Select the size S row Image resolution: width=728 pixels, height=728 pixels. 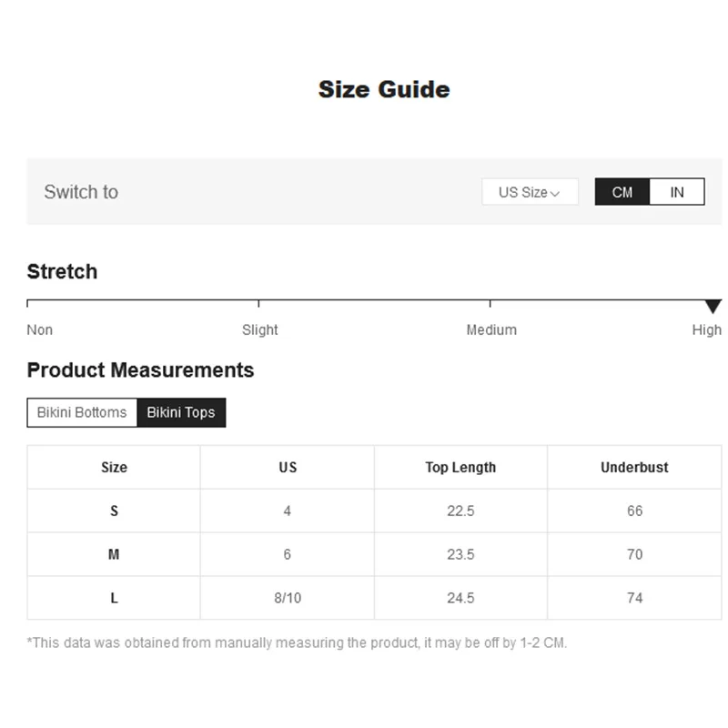click(114, 511)
